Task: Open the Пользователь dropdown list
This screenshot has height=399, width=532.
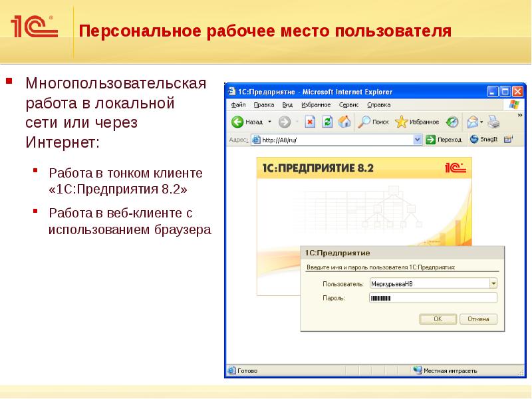Action: pyautogui.click(x=493, y=283)
